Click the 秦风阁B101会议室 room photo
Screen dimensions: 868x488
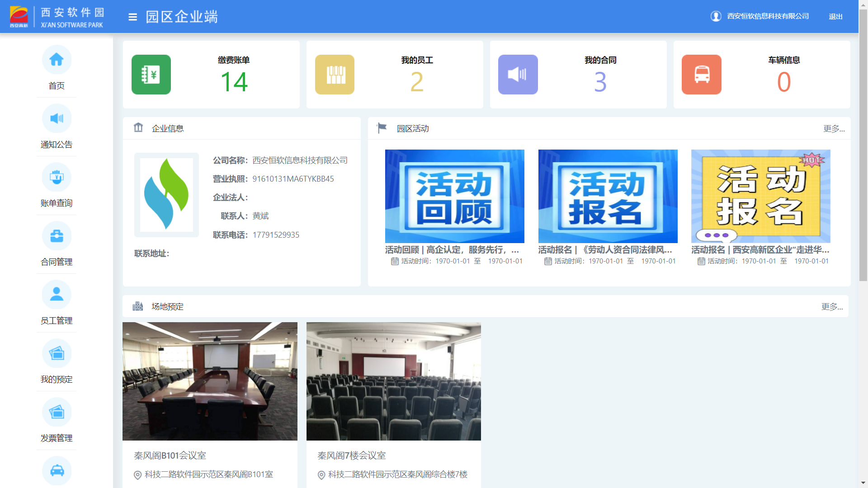[210, 381]
